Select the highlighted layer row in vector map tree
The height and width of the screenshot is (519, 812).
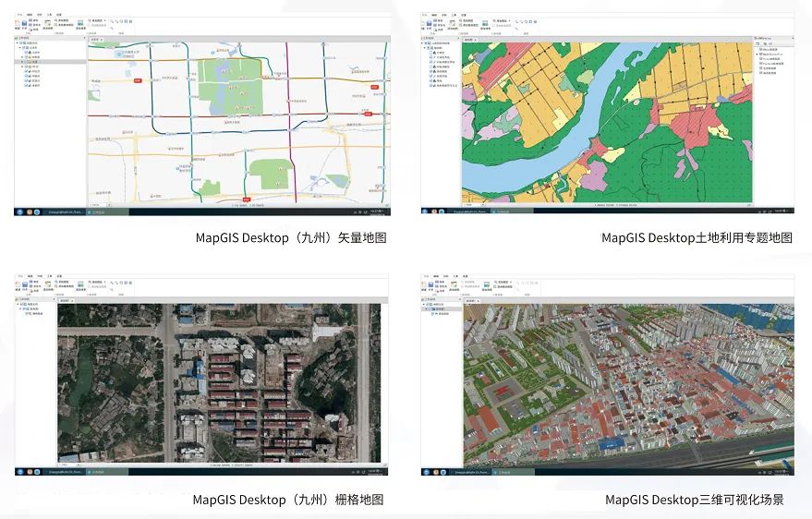(50, 62)
